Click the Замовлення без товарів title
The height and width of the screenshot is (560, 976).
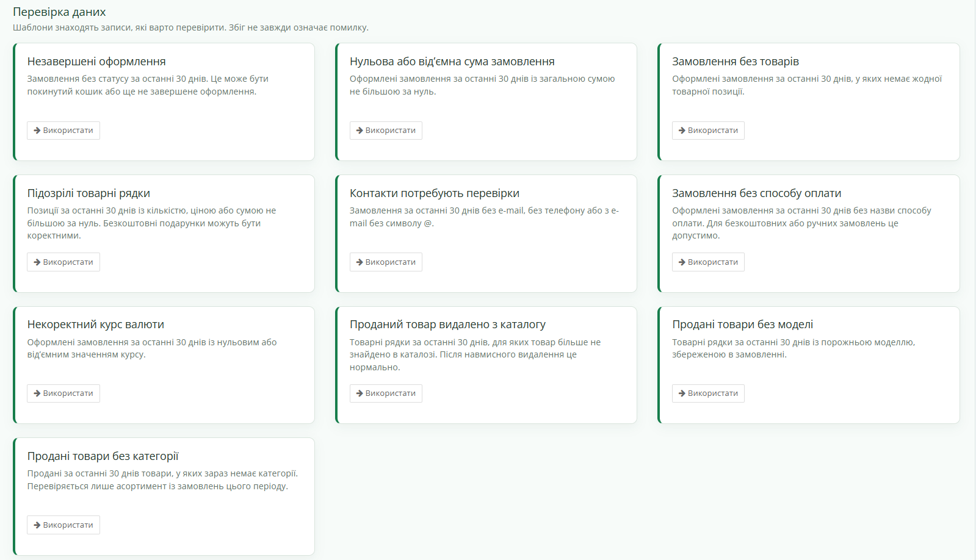pos(736,62)
